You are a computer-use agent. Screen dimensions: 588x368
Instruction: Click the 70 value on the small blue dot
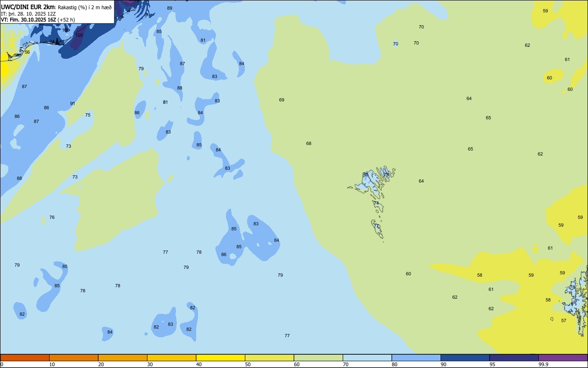(396, 44)
